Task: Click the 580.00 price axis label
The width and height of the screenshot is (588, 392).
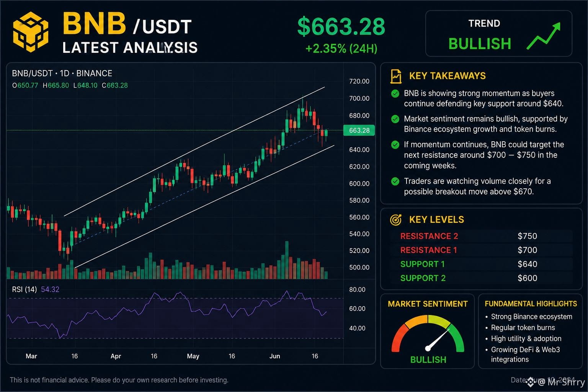Action: point(359,200)
